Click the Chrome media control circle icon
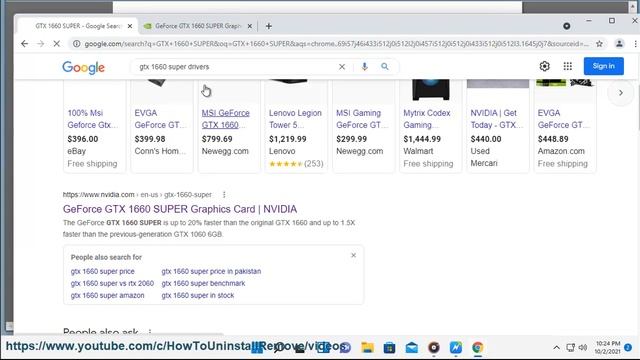 coord(567,26)
